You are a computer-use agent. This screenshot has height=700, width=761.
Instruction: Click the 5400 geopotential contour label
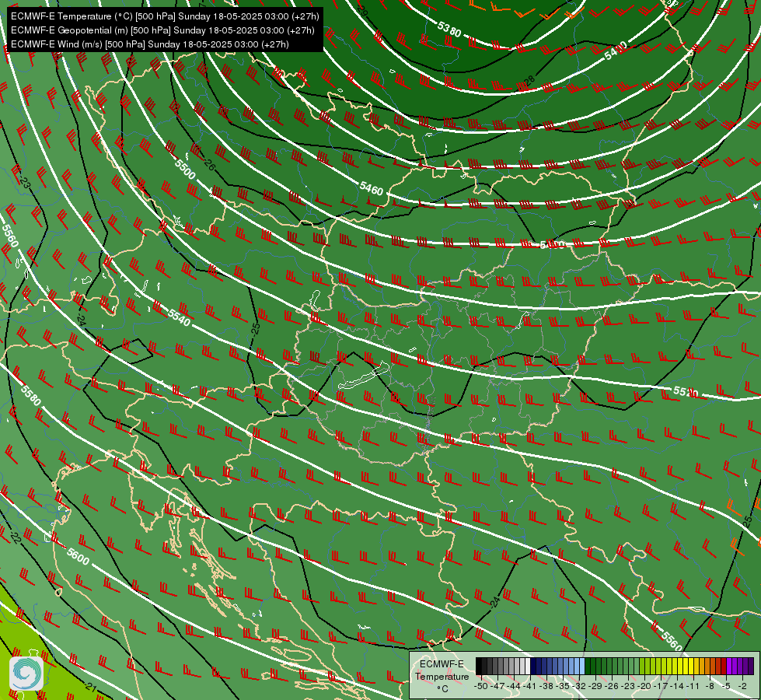[616, 51]
